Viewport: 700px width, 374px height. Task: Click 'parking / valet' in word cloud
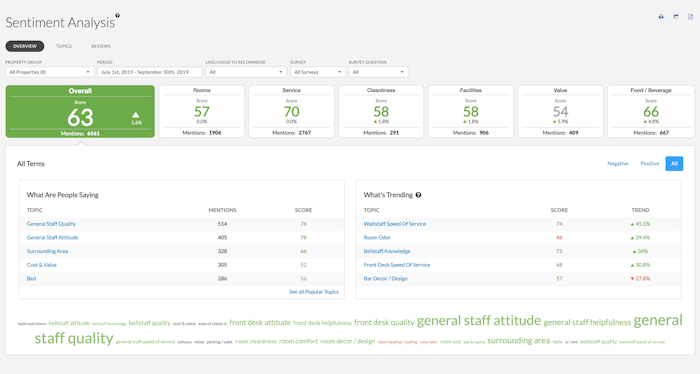pyautogui.click(x=219, y=342)
